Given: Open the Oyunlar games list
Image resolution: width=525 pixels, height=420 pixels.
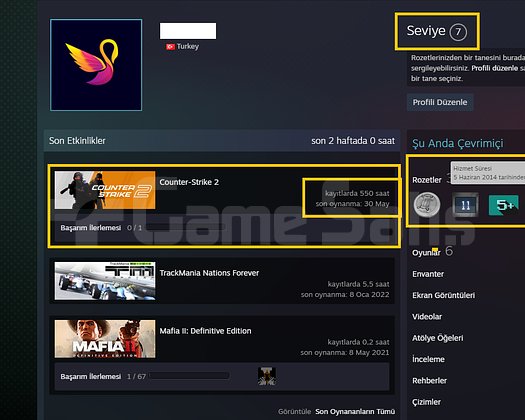Looking at the screenshot, I should [426, 253].
